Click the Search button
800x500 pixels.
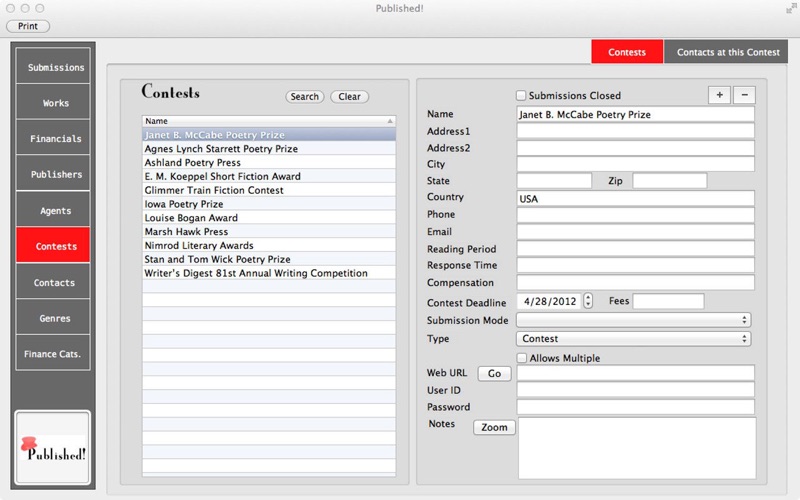[305, 96]
